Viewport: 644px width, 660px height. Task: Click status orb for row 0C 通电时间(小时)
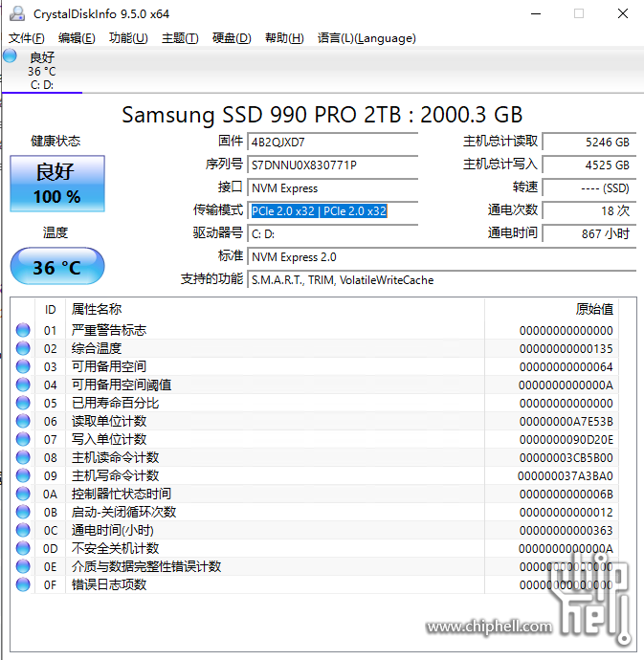[23, 530]
